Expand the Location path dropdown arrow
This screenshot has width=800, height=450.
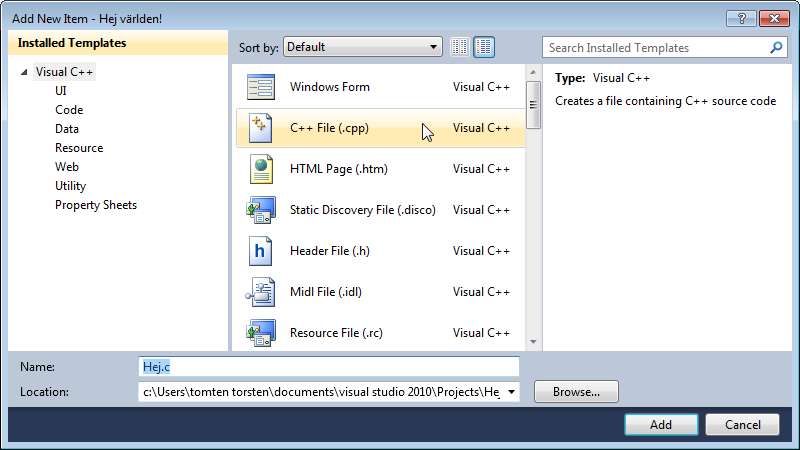tap(511, 392)
